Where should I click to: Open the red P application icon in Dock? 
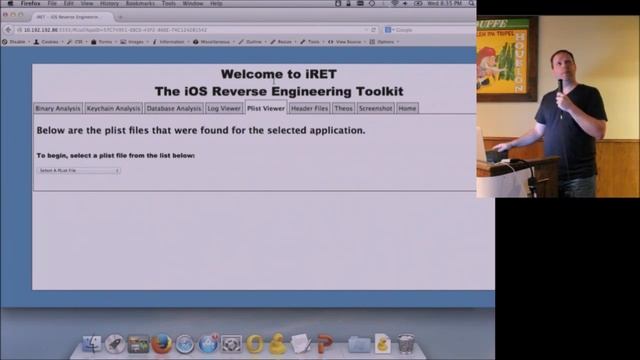click(324, 344)
